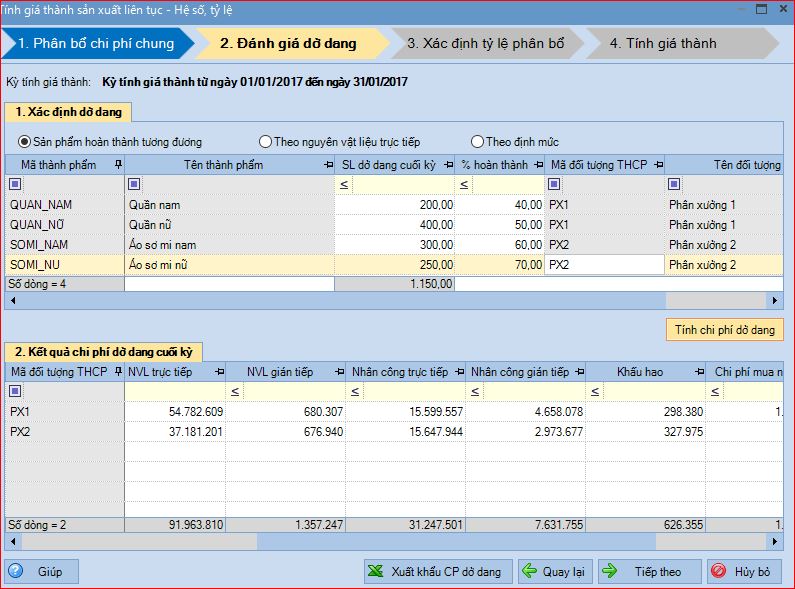The image size is (795, 589).
Task: Go to step 1. Phân bổ chi phí chung
Action: point(95,44)
